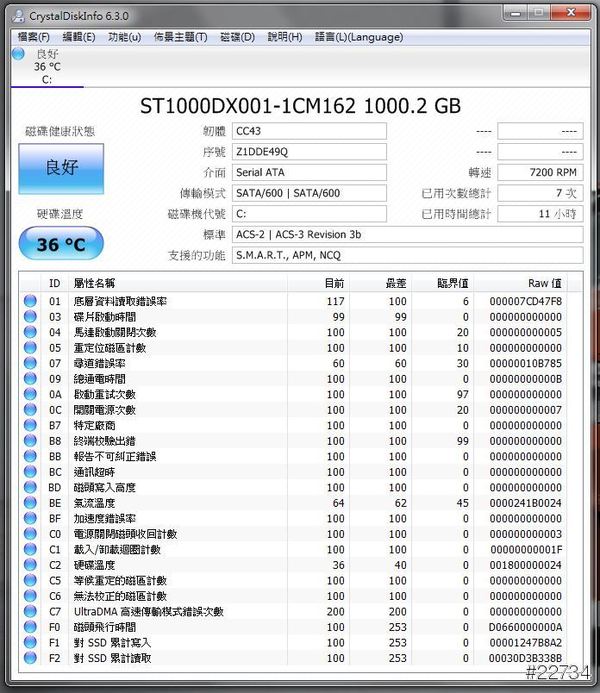Click status icon for attribute BB
600x693 pixels.
pos(30,456)
